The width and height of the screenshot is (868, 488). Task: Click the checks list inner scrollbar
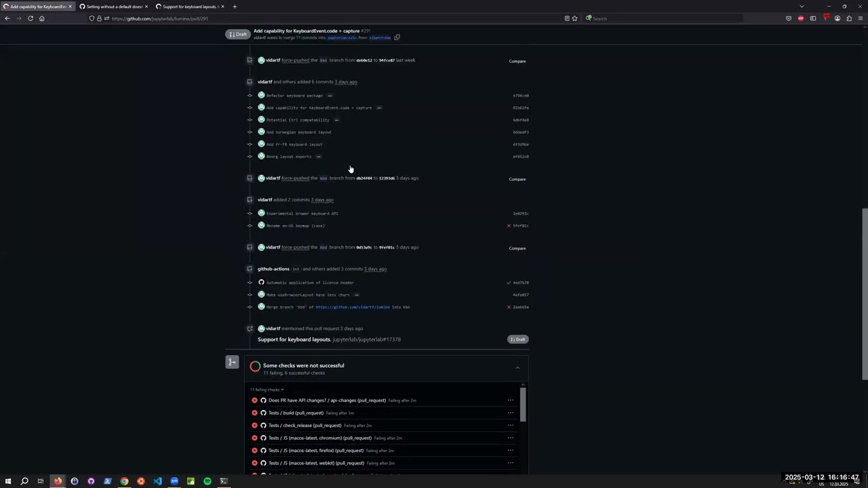coord(522,405)
